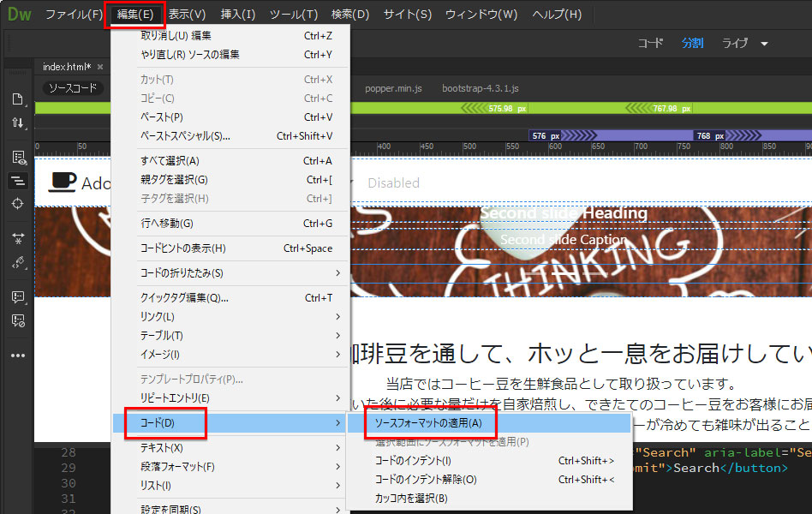Open Live View Options icon in left toolbar
The image size is (812, 514).
coord(17,157)
